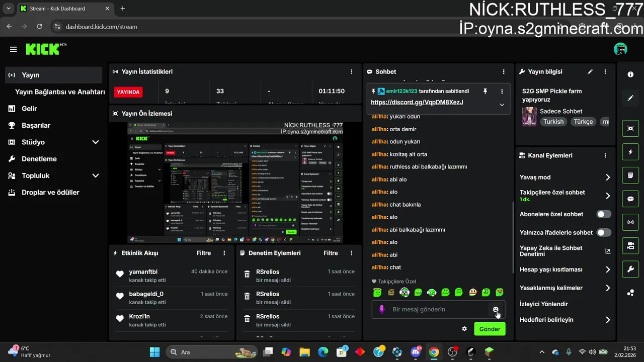Toggle Yalnızca ifadelerle sohbet switch
The height and width of the screenshot is (362, 644).
click(604, 233)
